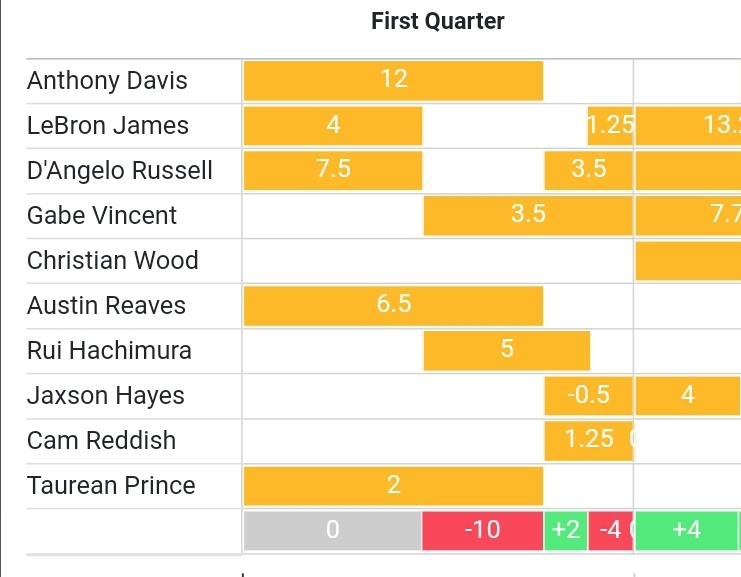Select Jaxson Hayes's -0.5 stint bar
Screen dimensions: 741x577
pos(588,396)
